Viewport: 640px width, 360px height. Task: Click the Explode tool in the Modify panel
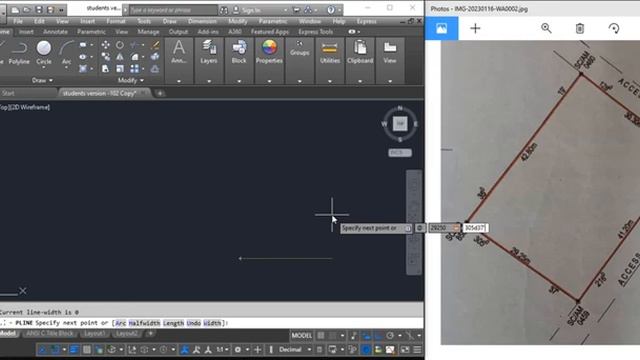pos(155,57)
